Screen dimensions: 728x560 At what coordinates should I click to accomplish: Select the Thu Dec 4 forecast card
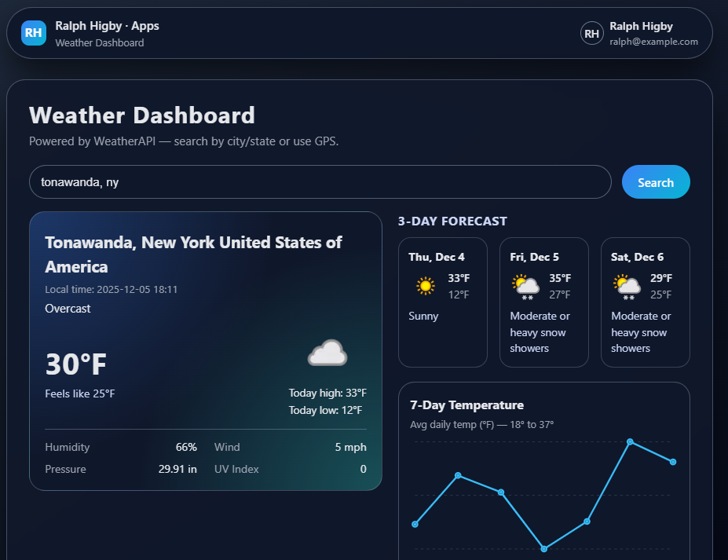pyautogui.click(x=442, y=302)
